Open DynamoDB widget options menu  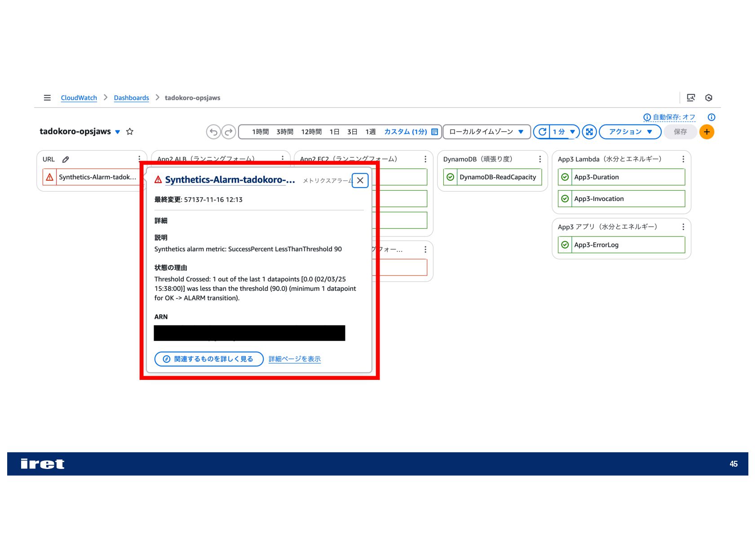coord(540,159)
